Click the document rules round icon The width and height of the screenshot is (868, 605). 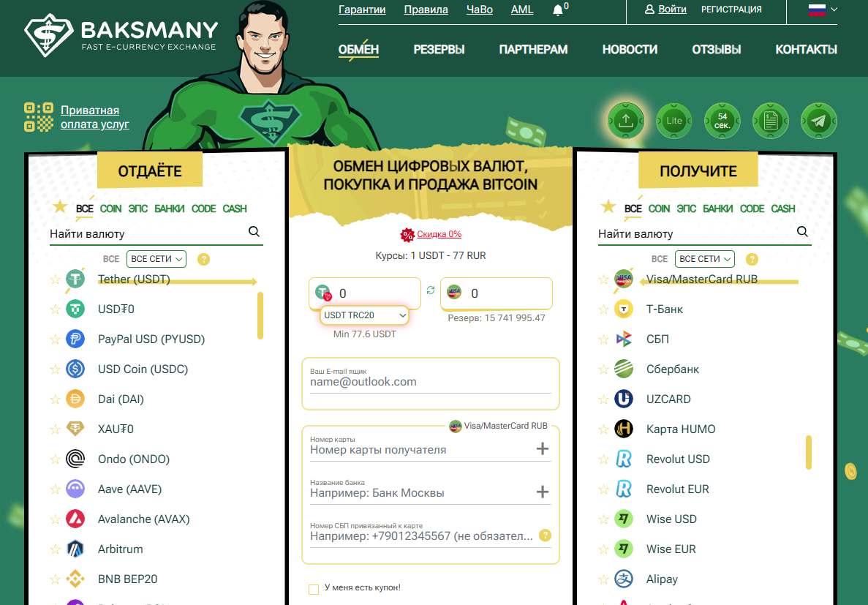click(770, 121)
